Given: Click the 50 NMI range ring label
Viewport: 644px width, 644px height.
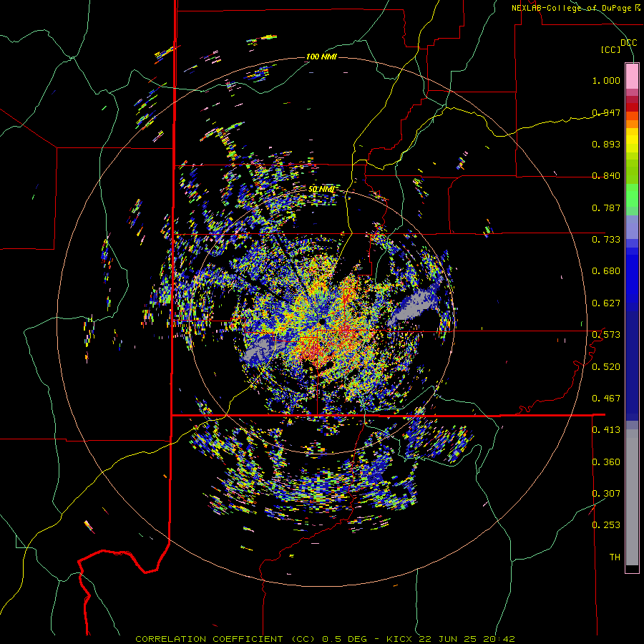Looking at the screenshot, I should pyautogui.click(x=321, y=190).
